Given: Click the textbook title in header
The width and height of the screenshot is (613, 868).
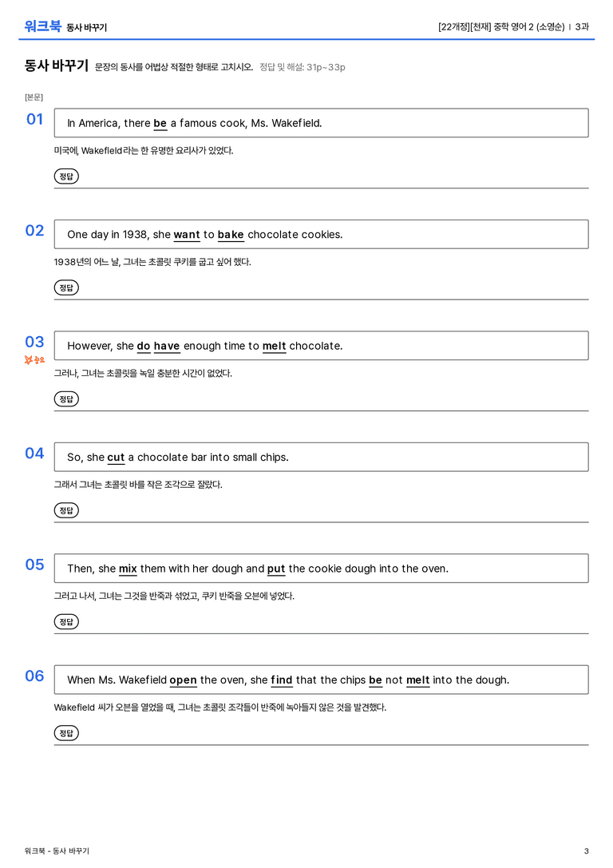Looking at the screenshot, I should (513, 26).
